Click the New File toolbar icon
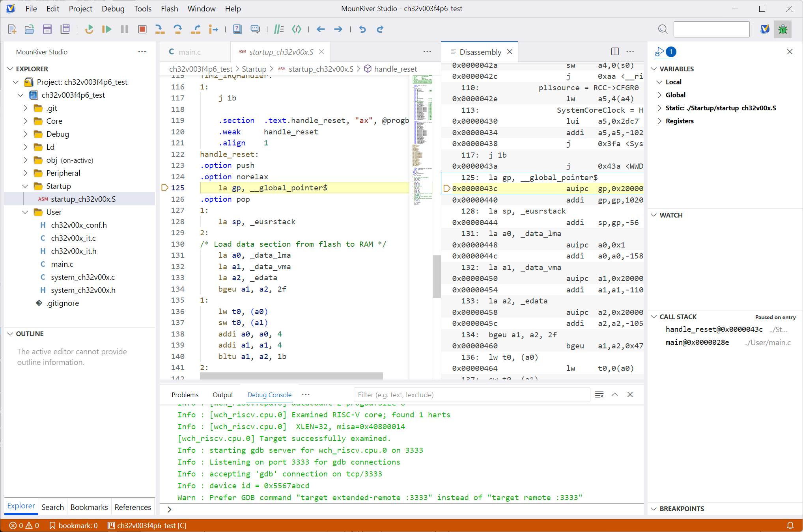 pos(12,29)
